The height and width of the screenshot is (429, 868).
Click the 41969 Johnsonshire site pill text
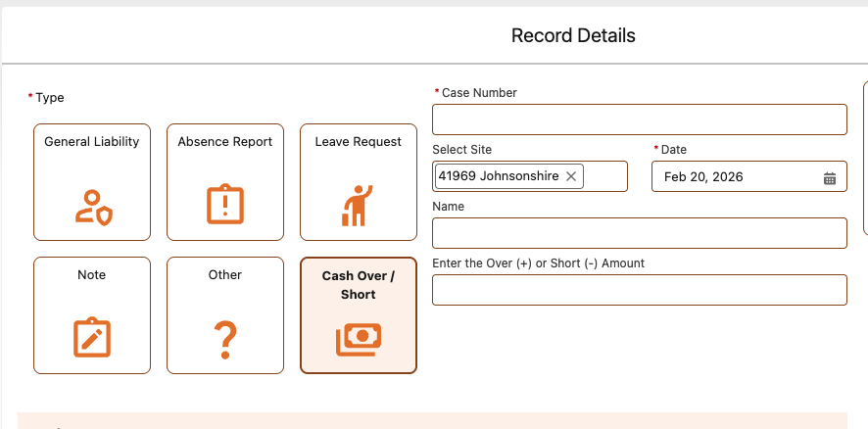coord(499,176)
